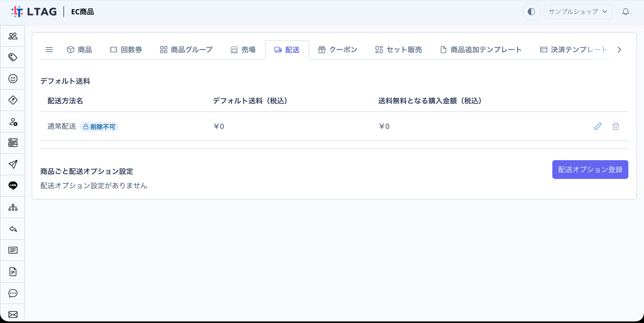Image resolution: width=644 pixels, height=323 pixels.
Task: Open notifications with the bell icon
Action: click(625, 12)
